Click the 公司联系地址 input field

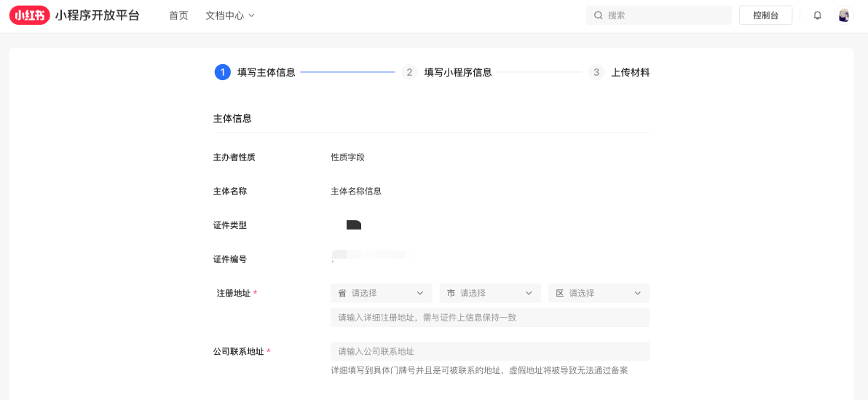coord(489,351)
